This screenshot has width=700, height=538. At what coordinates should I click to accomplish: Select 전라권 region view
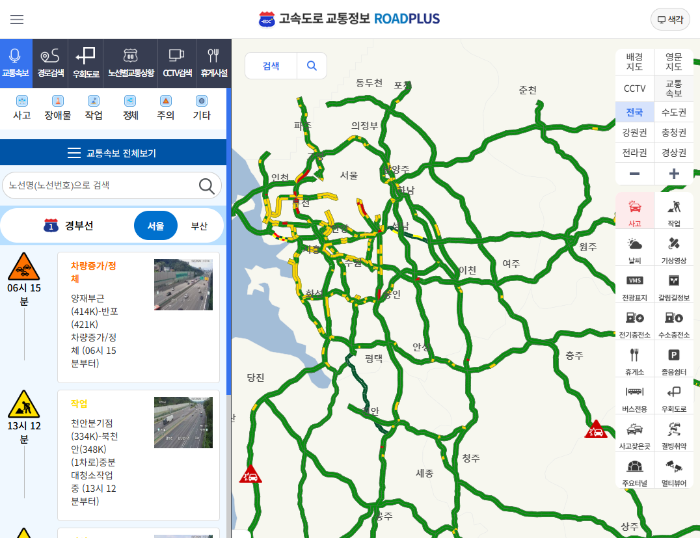(634, 153)
